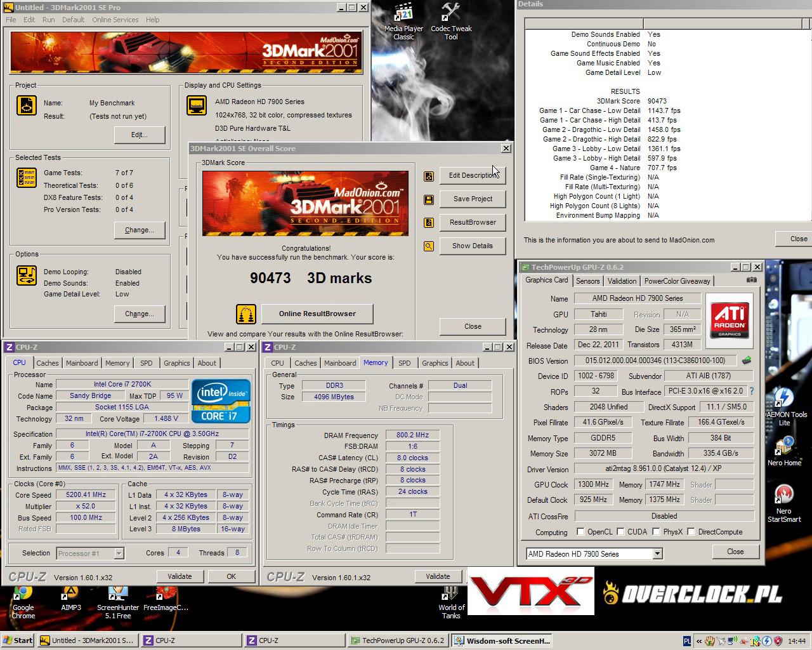812x650 pixels.
Task: Click the Selected Tests checklist icon
Action: (27, 177)
